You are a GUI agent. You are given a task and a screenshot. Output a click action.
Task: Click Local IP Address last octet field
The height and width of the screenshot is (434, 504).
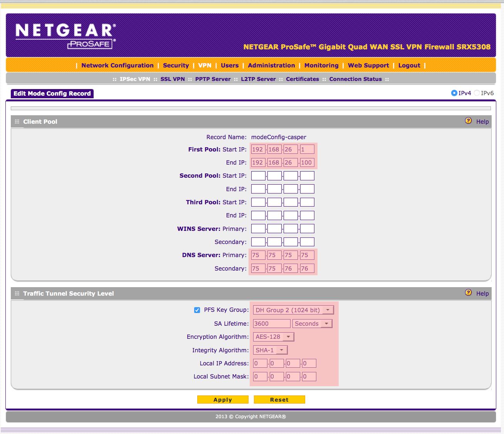[309, 363]
